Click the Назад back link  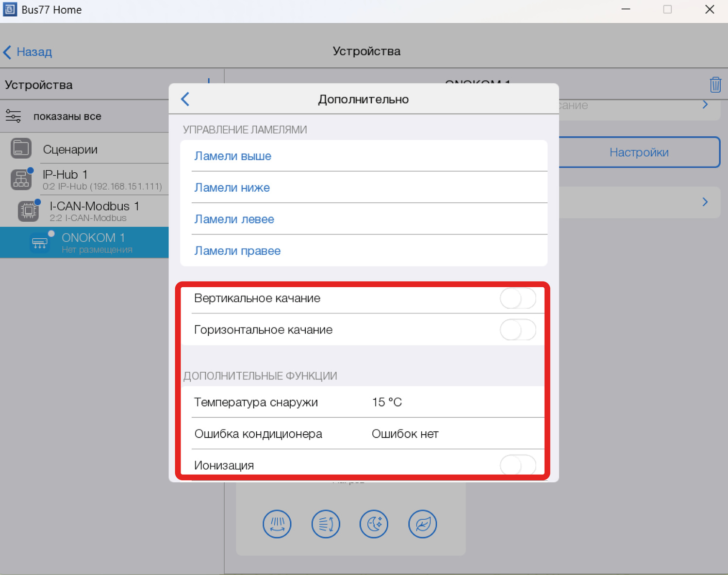click(x=28, y=52)
